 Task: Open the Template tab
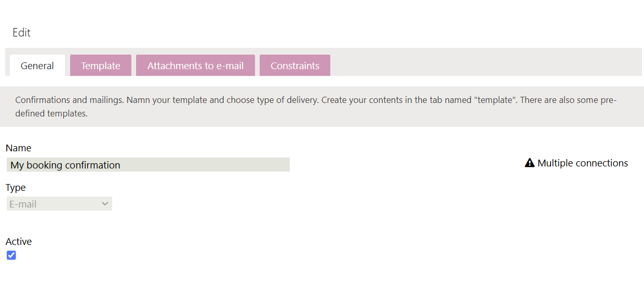[x=101, y=66]
